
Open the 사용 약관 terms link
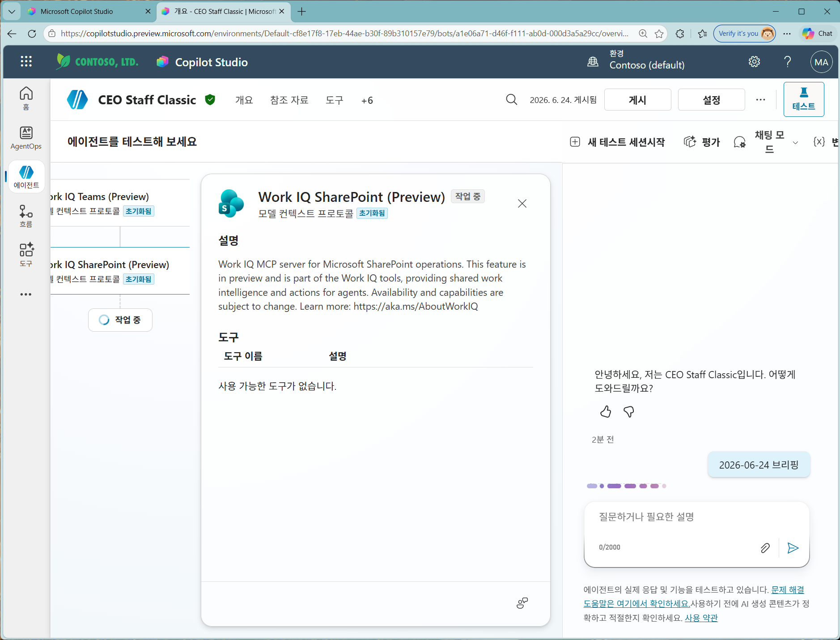(x=701, y=618)
